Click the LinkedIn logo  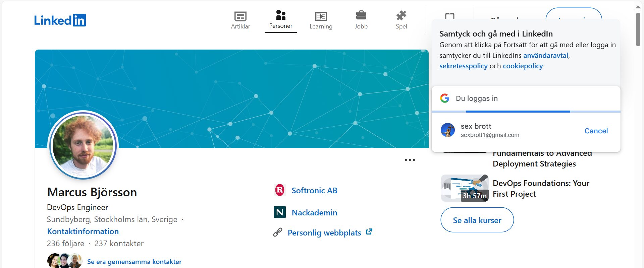60,20
